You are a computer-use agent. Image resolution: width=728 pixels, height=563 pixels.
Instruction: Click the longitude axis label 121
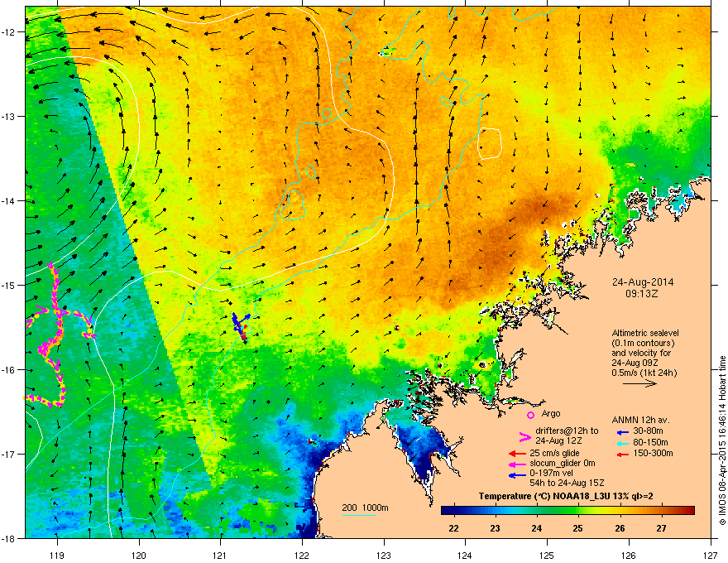tap(220, 555)
